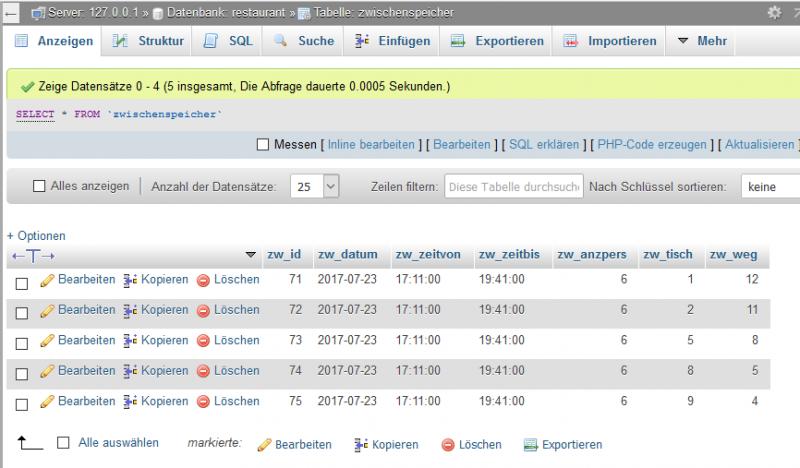Image resolution: width=800 pixels, height=468 pixels.
Task: Click the pencil edit icon for row 75
Action: (x=47, y=401)
